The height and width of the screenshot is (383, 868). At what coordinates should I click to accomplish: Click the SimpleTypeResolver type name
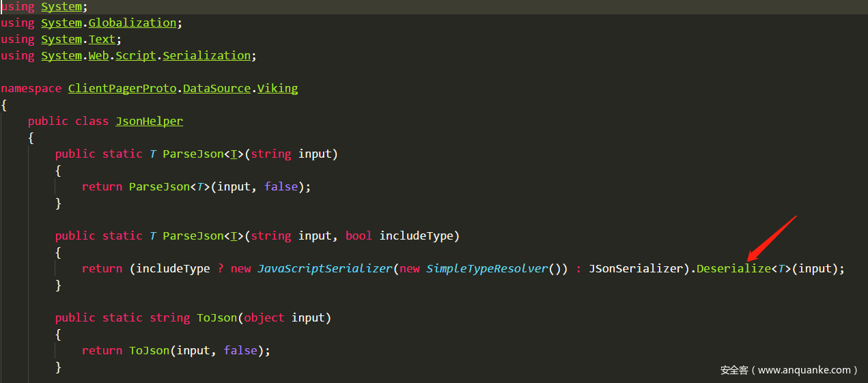click(x=487, y=269)
